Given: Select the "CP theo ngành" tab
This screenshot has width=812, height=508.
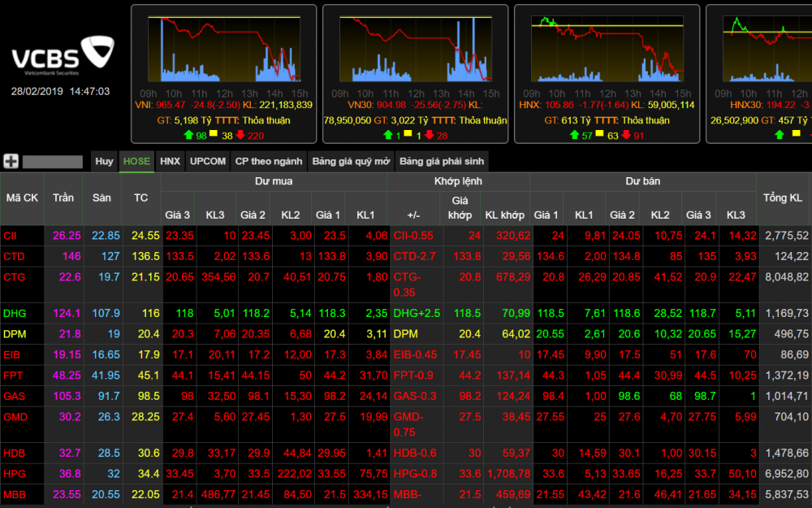Looking at the screenshot, I should (x=268, y=161).
